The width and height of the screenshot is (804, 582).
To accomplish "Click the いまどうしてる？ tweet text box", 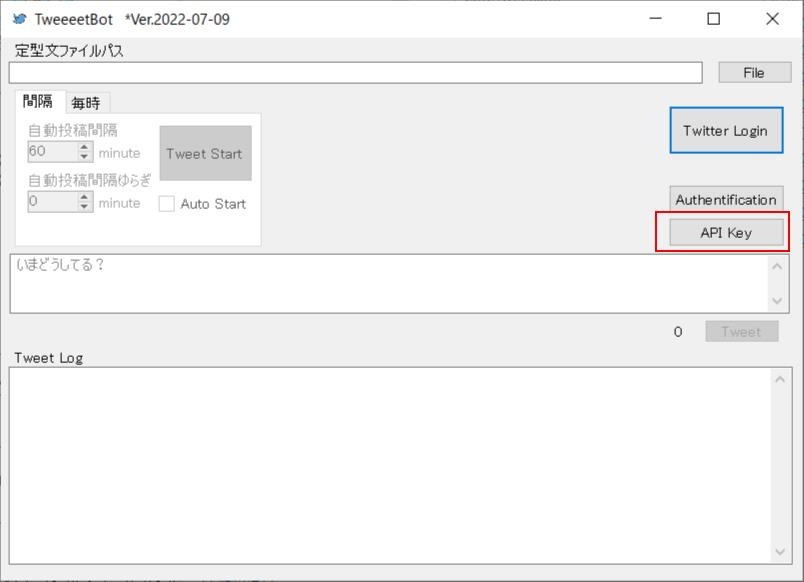I will 389,284.
